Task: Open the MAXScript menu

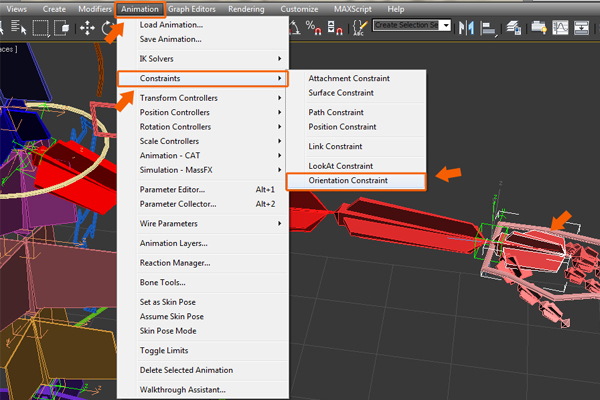Action: 352,9
